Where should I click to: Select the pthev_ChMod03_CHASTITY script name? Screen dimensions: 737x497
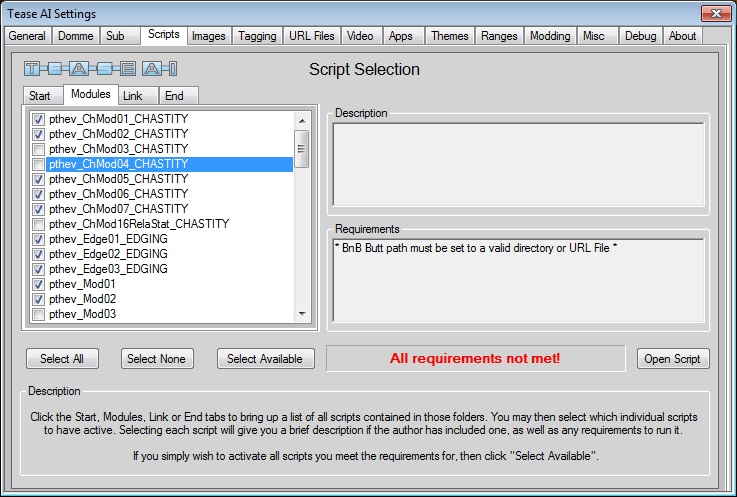[118, 149]
